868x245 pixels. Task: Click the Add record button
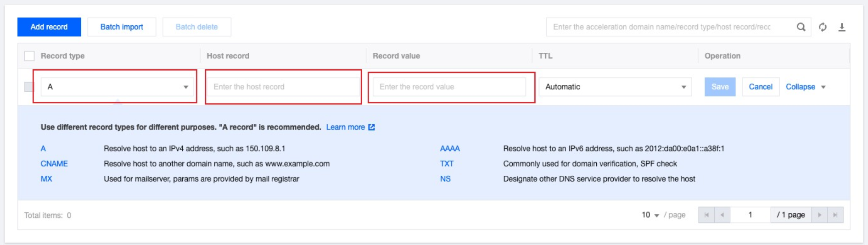49,27
